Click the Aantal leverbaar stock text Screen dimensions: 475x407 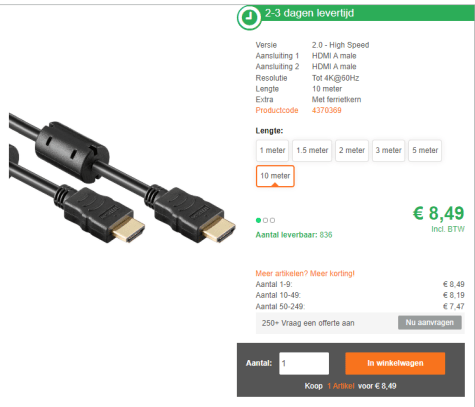[294, 235]
